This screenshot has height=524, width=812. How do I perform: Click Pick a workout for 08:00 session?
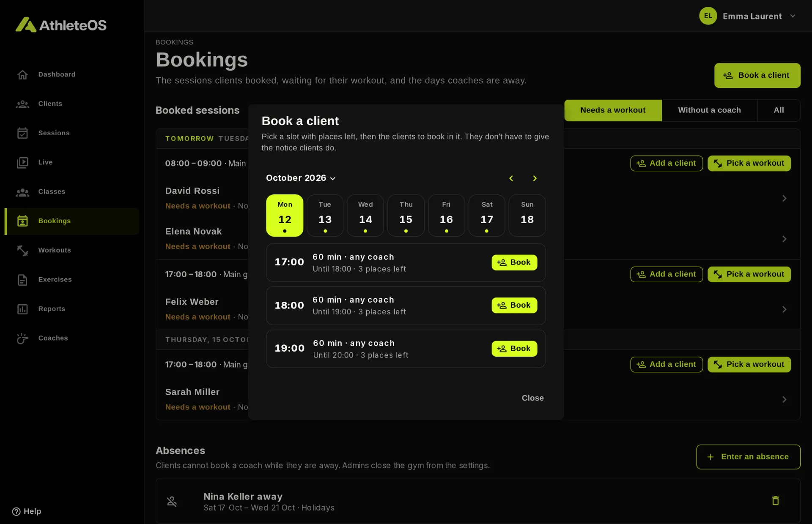click(x=749, y=163)
